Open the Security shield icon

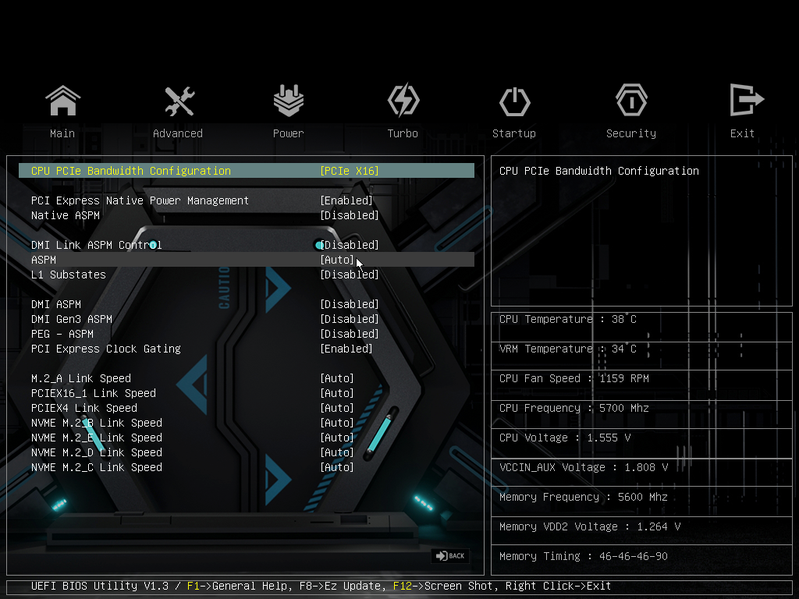click(x=631, y=100)
